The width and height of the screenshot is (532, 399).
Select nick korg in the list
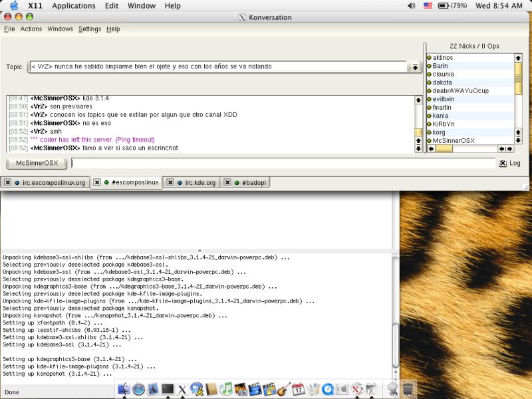pos(439,132)
